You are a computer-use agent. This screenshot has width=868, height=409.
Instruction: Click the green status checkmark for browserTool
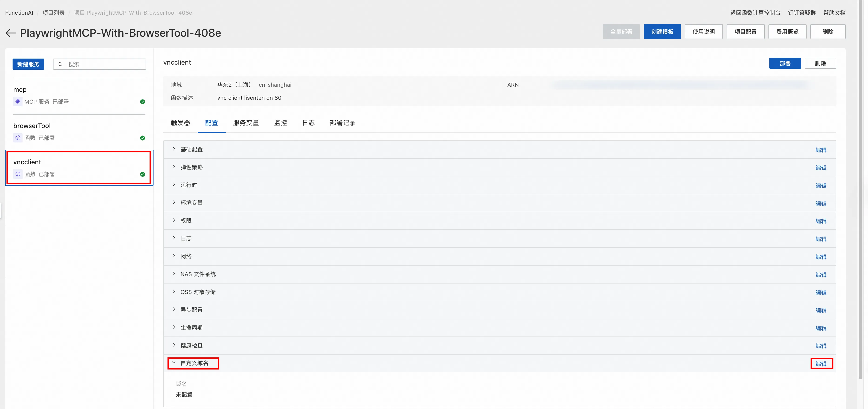click(143, 138)
